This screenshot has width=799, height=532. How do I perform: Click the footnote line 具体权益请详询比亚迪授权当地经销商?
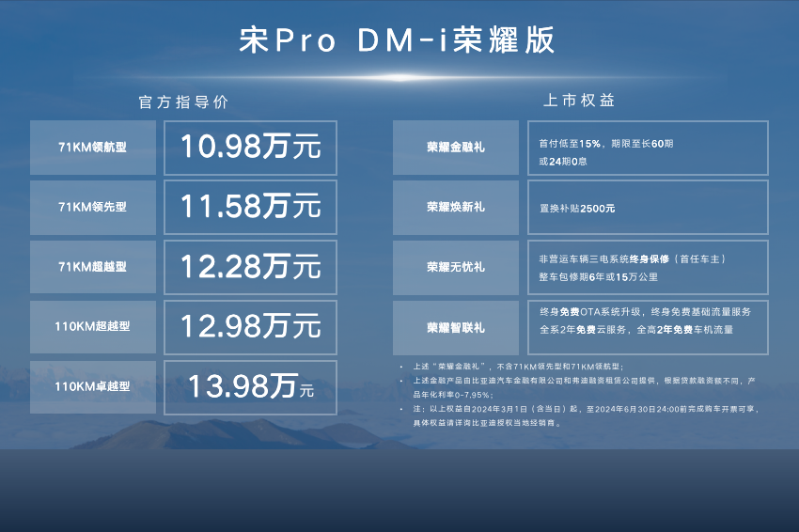[487, 424]
